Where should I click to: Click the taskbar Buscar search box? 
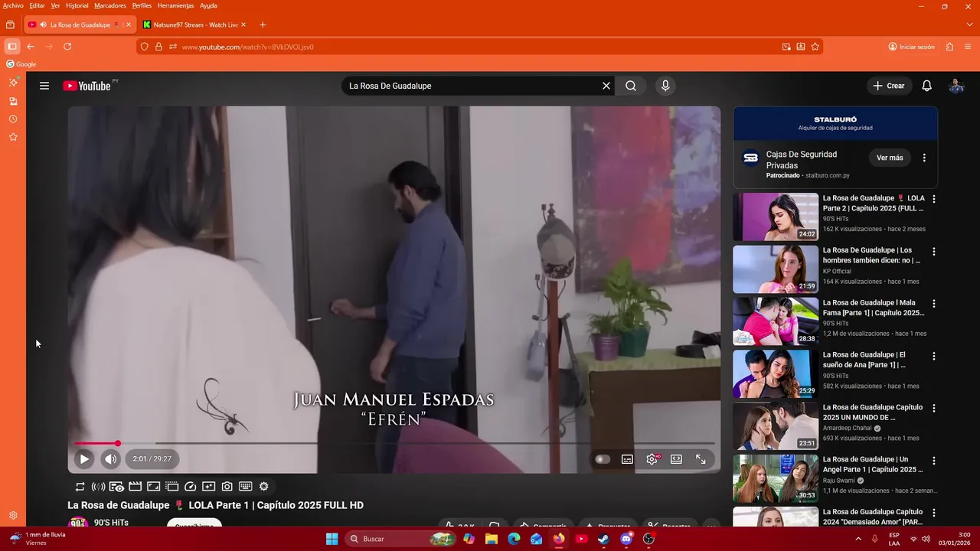tap(400, 539)
